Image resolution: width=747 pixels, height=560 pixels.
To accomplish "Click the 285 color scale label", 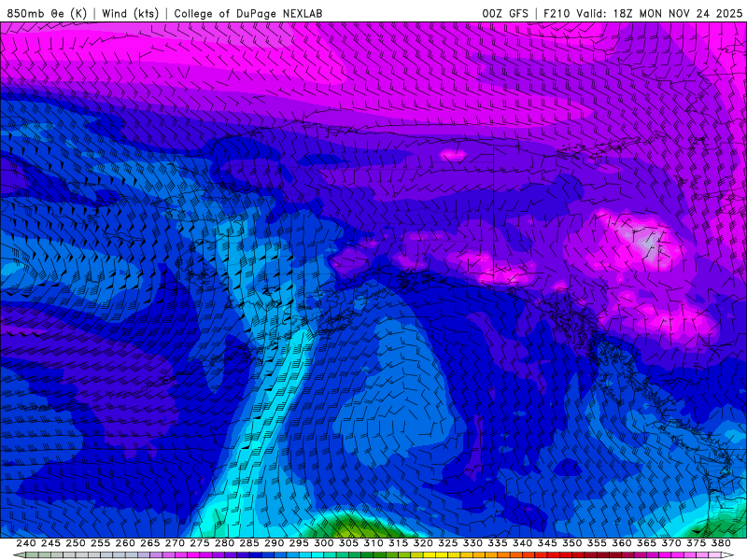I will [x=249, y=543].
